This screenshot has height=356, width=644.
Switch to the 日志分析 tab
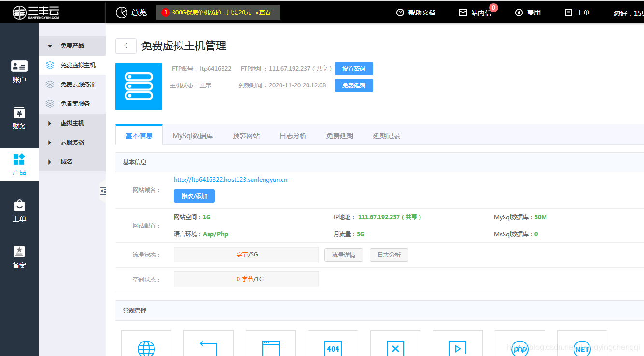click(x=293, y=136)
